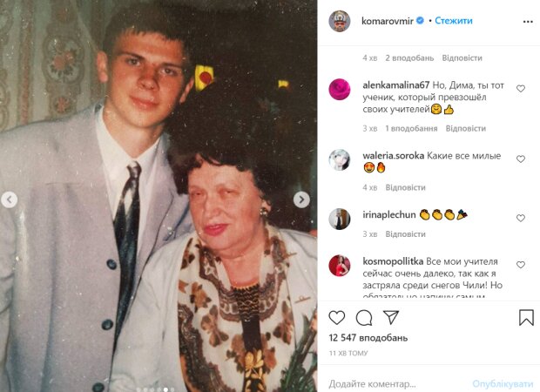Like the post with the heart icon
Screen dimensions: 540x392
click(x=337, y=318)
